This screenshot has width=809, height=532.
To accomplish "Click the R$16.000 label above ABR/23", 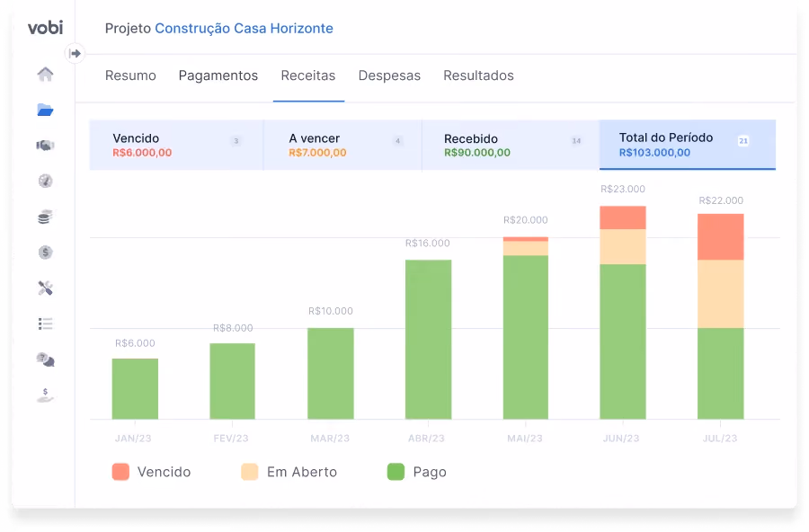I will click(x=428, y=243).
